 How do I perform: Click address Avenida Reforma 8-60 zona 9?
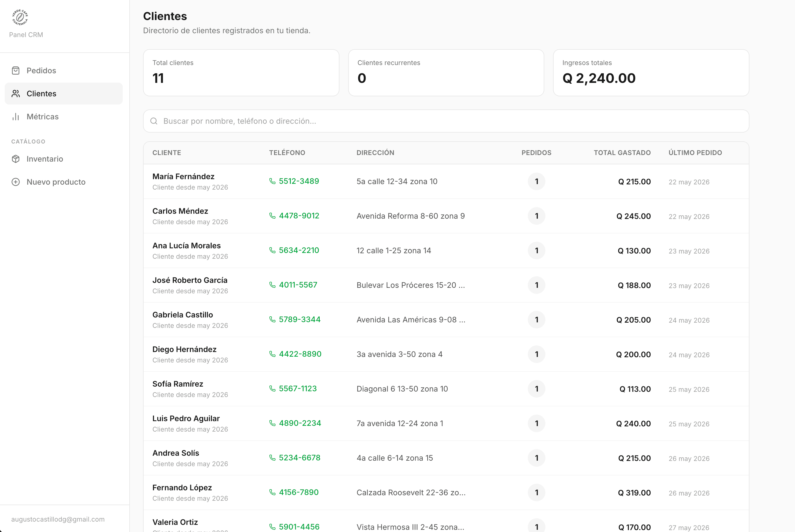coord(411,216)
